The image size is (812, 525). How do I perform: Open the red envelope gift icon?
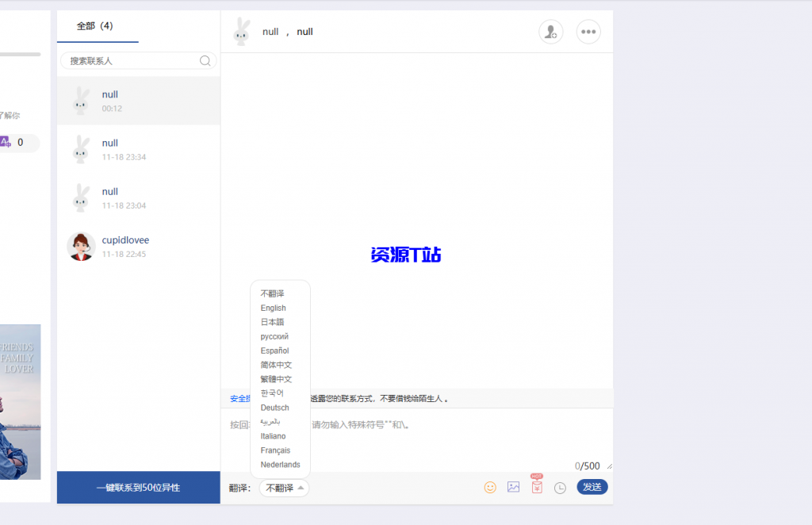coord(537,487)
